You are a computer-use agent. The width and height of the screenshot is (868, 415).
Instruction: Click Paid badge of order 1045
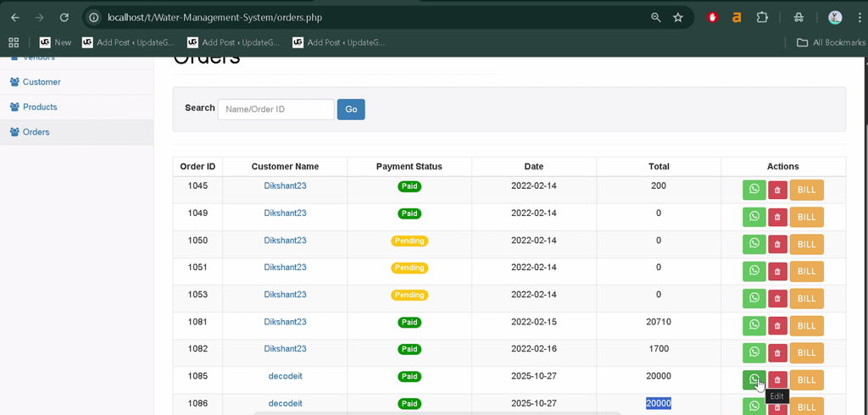[409, 186]
